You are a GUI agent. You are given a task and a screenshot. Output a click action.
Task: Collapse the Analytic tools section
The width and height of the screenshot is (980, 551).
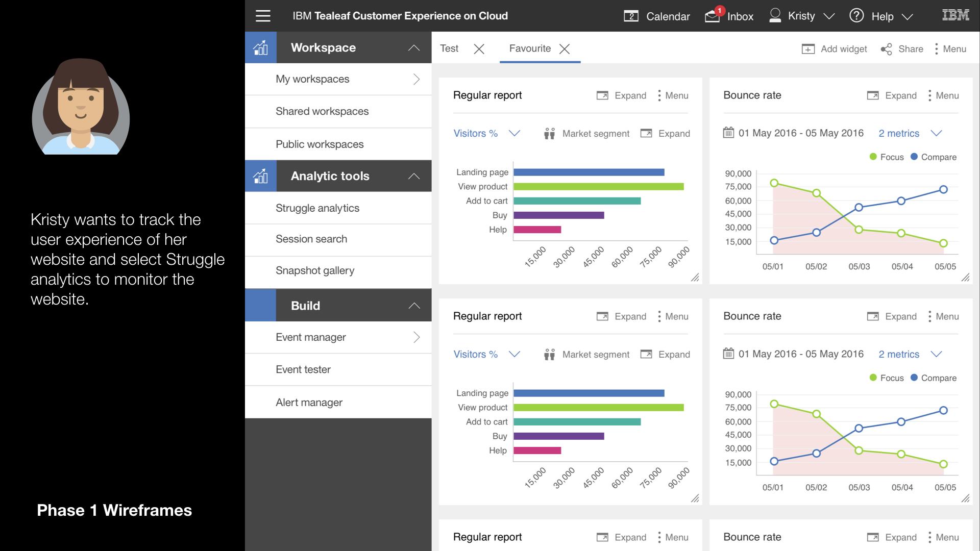tap(414, 176)
